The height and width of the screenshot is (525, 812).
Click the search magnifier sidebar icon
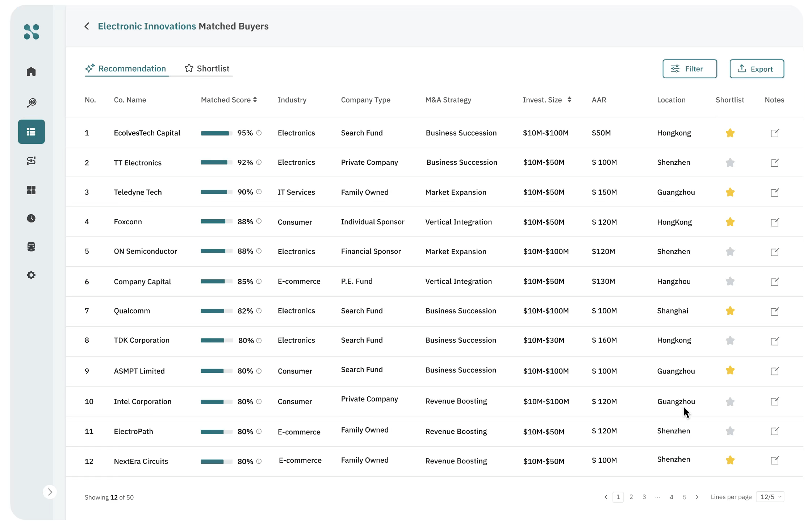(32, 103)
